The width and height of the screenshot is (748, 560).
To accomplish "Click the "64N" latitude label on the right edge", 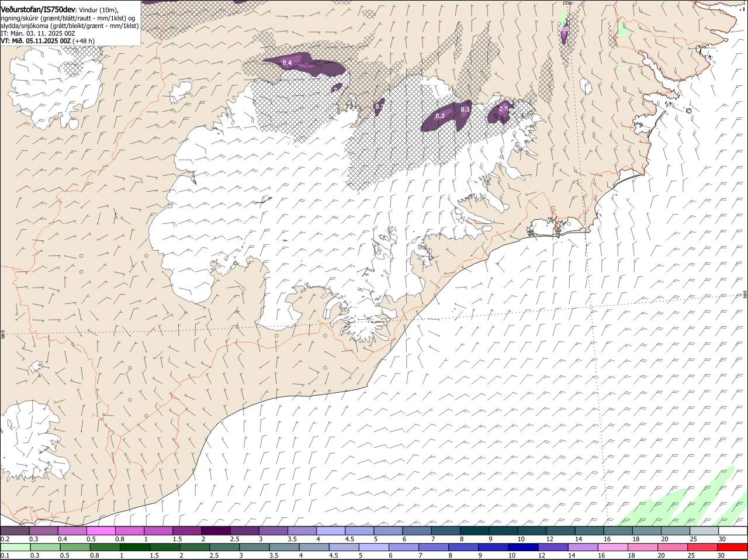I will (745, 295).
